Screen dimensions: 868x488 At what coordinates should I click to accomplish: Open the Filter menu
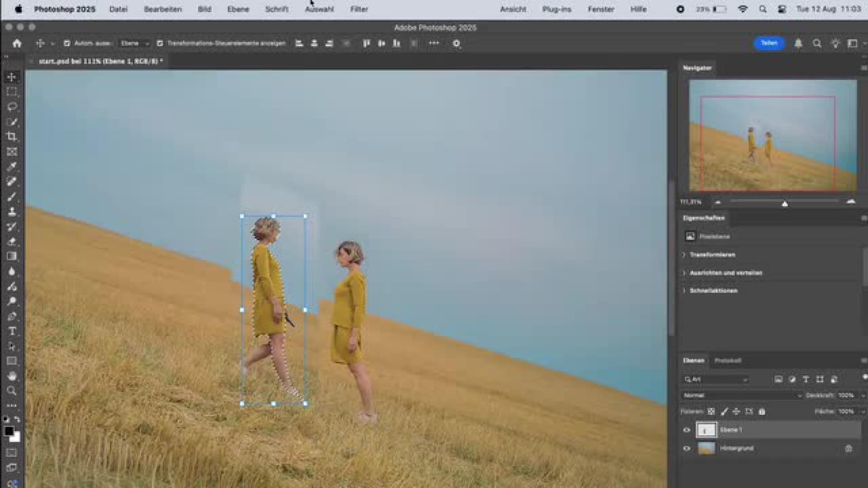pos(359,9)
